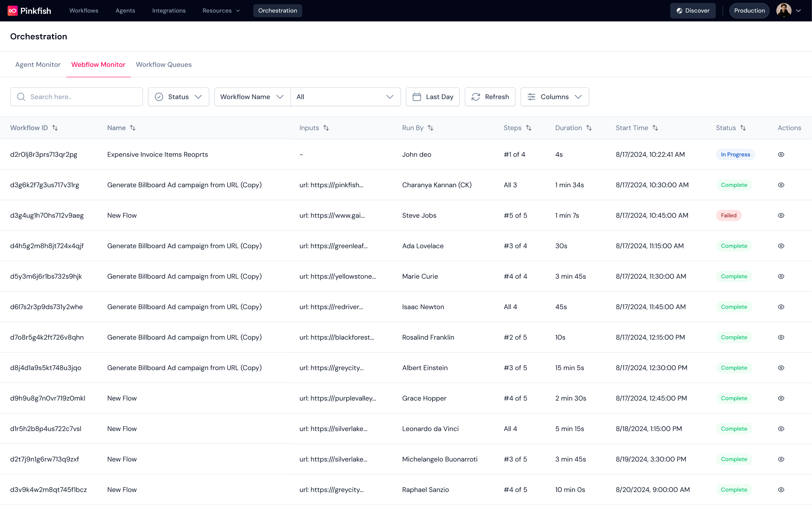Open the Status filter dropdown
Screen dimensions: 812x515
point(178,97)
